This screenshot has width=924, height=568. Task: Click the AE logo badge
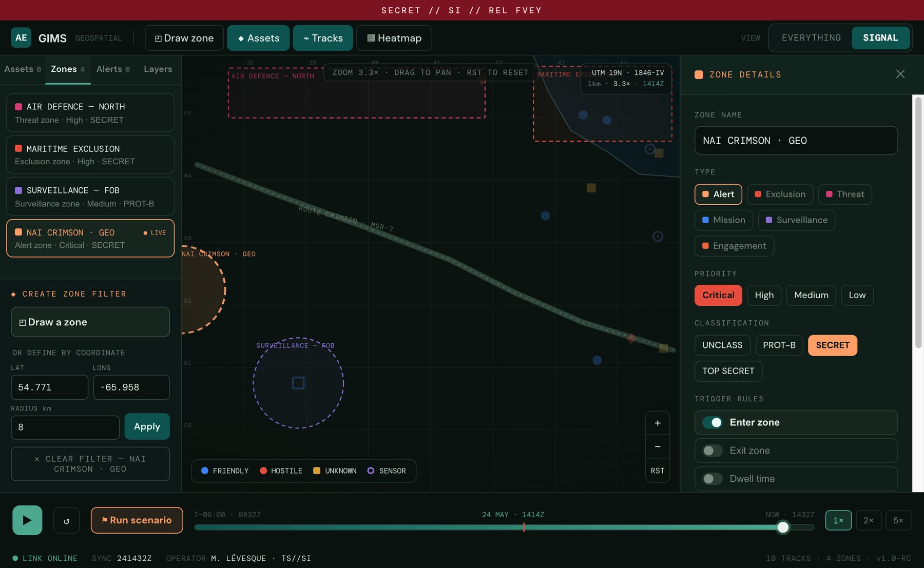(21, 37)
